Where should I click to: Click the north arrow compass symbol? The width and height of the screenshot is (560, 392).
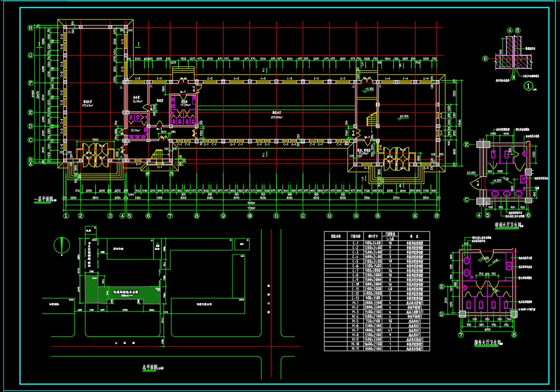click(x=61, y=244)
